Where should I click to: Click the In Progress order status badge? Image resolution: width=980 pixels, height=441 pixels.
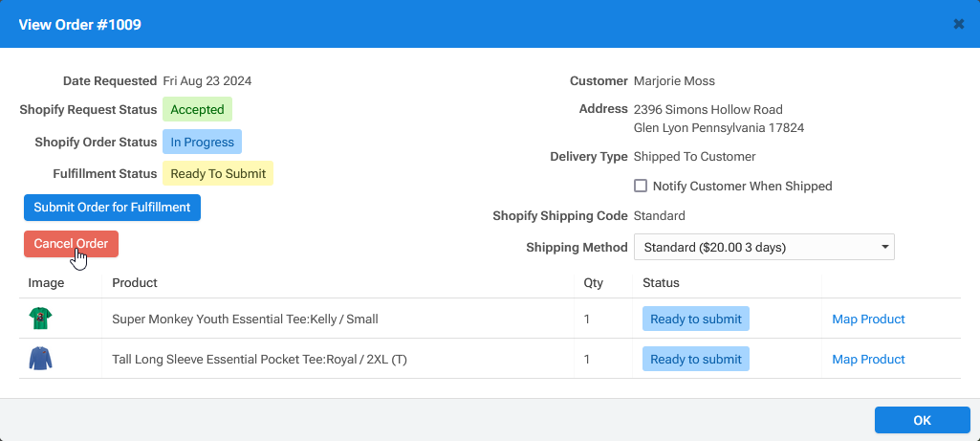[x=202, y=142]
